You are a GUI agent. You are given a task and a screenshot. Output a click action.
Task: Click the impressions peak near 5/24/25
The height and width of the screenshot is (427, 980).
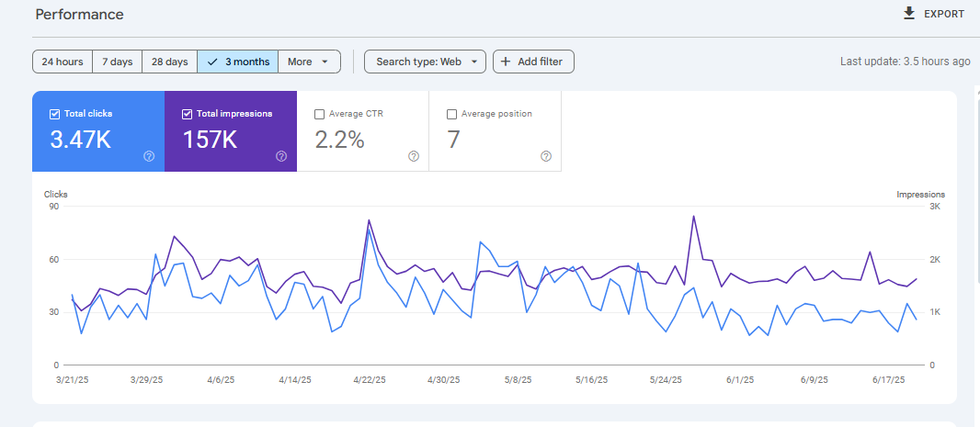pos(693,217)
